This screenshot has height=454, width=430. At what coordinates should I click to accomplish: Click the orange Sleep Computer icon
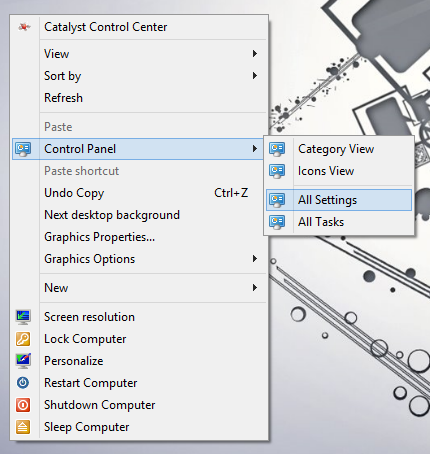(x=23, y=427)
